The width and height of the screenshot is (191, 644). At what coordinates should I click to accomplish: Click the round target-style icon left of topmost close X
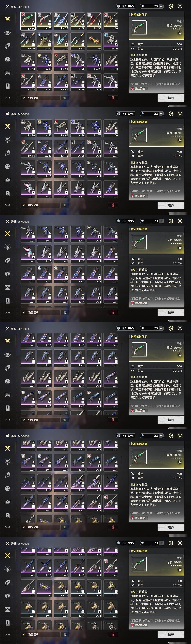(x=171, y=6)
